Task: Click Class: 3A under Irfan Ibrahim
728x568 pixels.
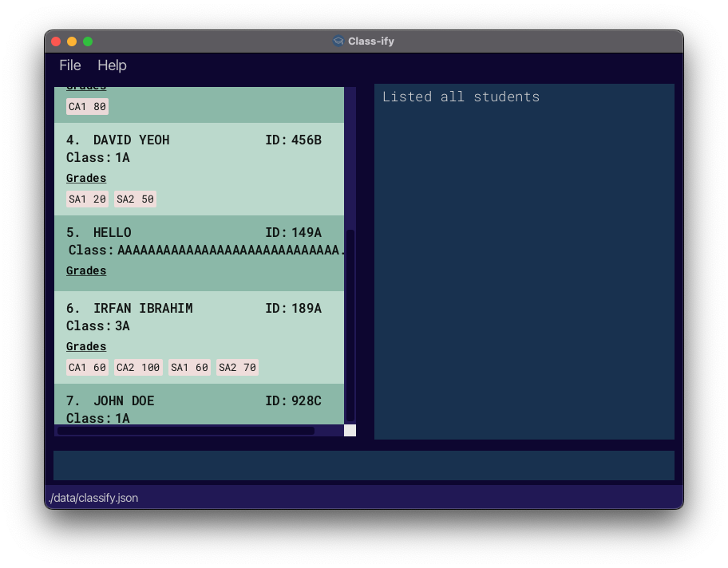Action: click(98, 326)
